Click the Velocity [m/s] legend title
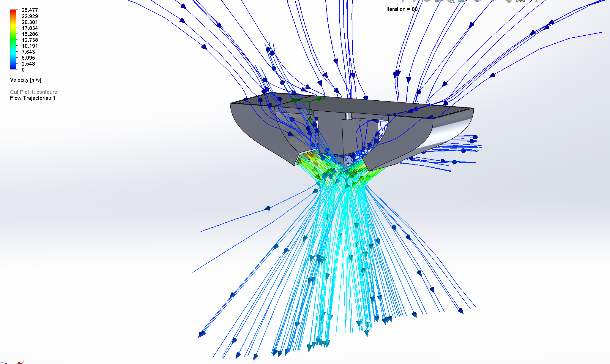Screen dimensions: 610x364 tap(26, 80)
